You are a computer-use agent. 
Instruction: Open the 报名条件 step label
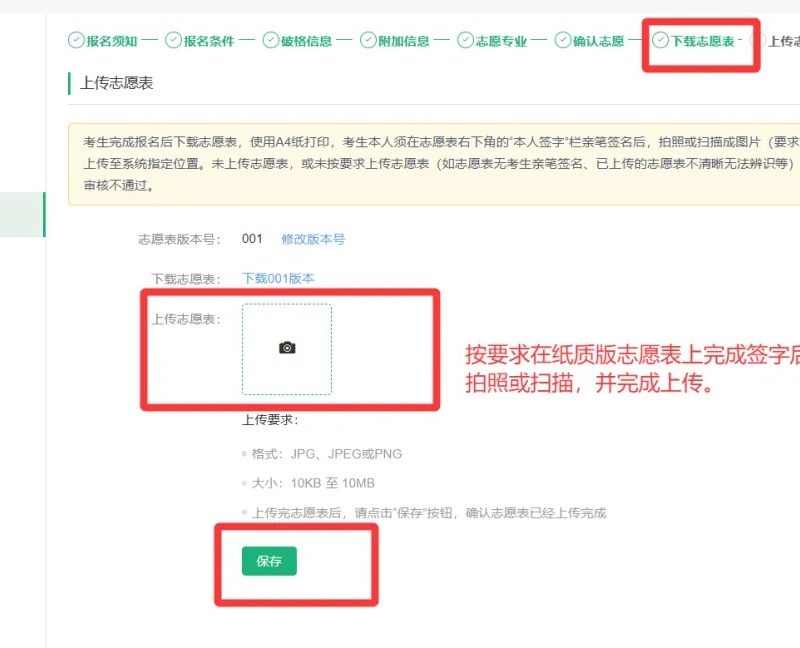point(209,41)
